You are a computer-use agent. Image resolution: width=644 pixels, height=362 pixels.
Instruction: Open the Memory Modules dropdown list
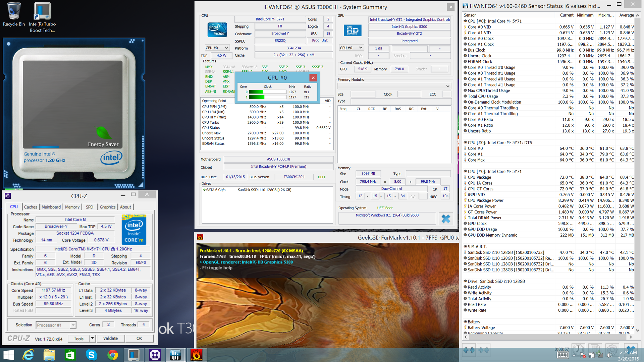pos(447,86)
